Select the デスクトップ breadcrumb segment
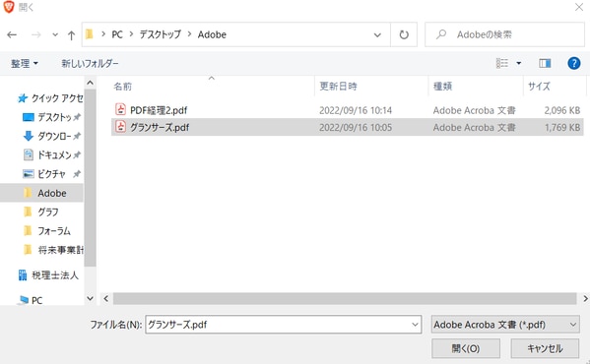590x364 pixels. [x=161, y=34]
